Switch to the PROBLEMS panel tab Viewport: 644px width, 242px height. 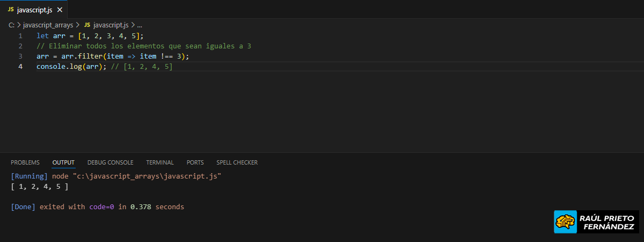click(25, 162)
